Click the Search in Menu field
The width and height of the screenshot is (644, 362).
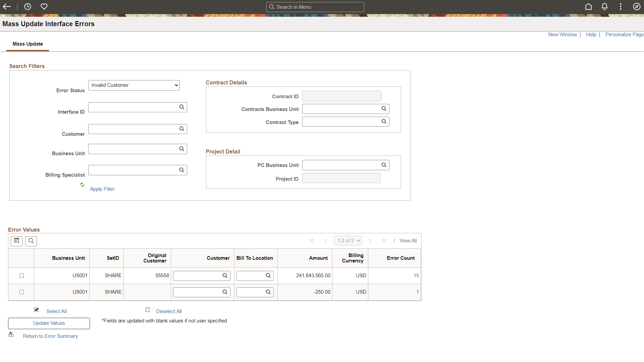(315, 7)
